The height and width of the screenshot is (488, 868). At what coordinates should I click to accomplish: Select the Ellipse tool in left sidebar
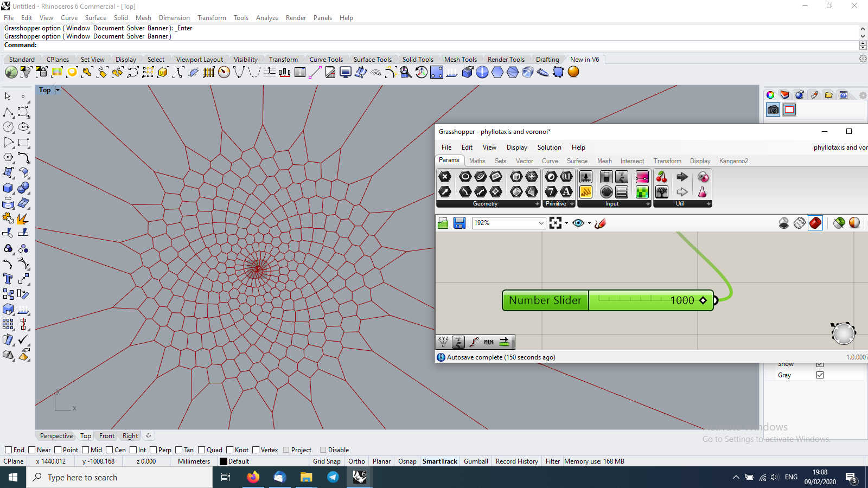(x=23, y=127)
